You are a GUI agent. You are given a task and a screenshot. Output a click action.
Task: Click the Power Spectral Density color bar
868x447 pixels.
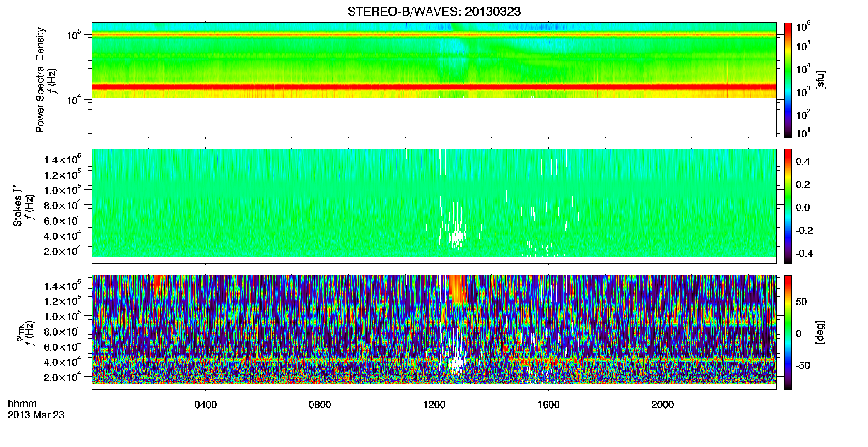click(x=788, y=80)
